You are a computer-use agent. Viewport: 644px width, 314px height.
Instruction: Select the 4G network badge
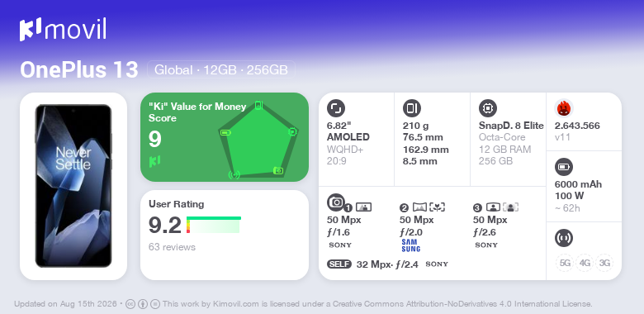tap(585, 263)
